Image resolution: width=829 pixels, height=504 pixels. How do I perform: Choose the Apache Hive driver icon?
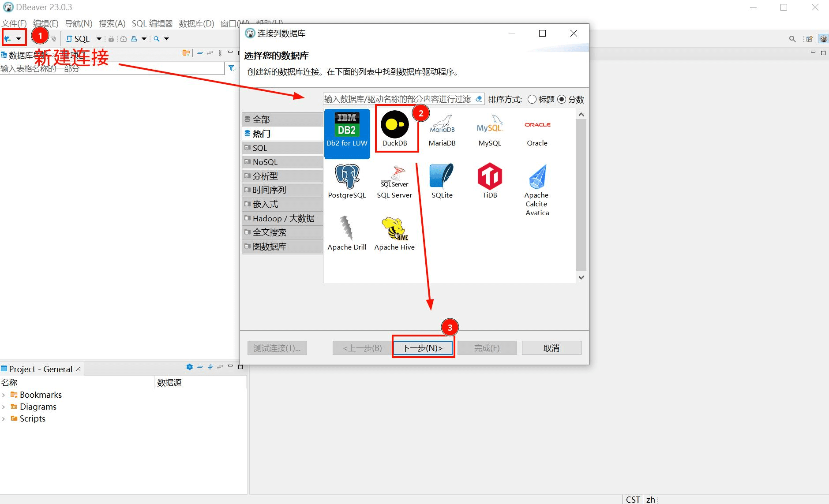pos(395,228)
